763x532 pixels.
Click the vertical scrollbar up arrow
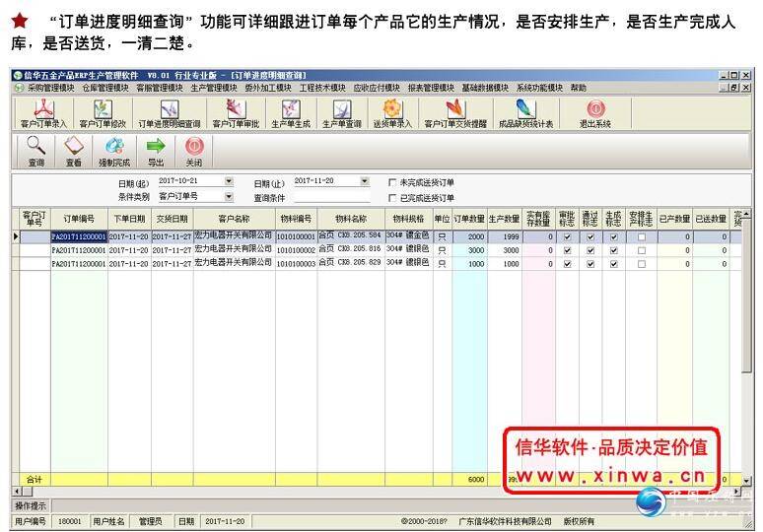[746, 214]
